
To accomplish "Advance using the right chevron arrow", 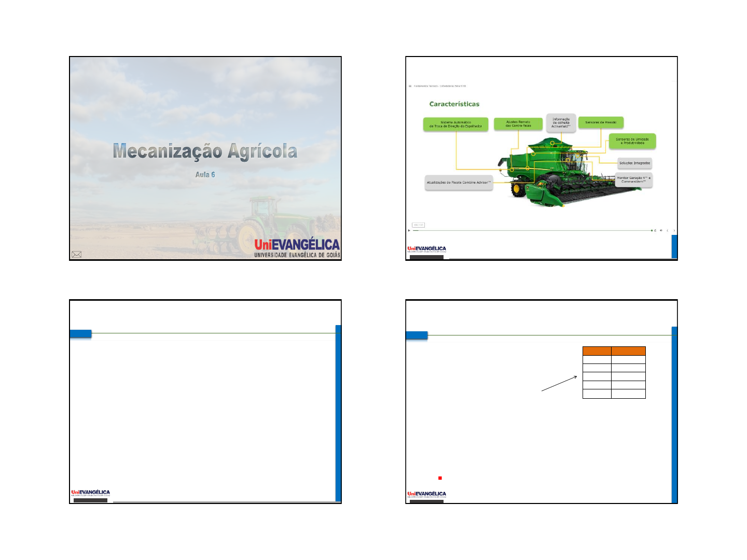I will (x=674, y=230).
